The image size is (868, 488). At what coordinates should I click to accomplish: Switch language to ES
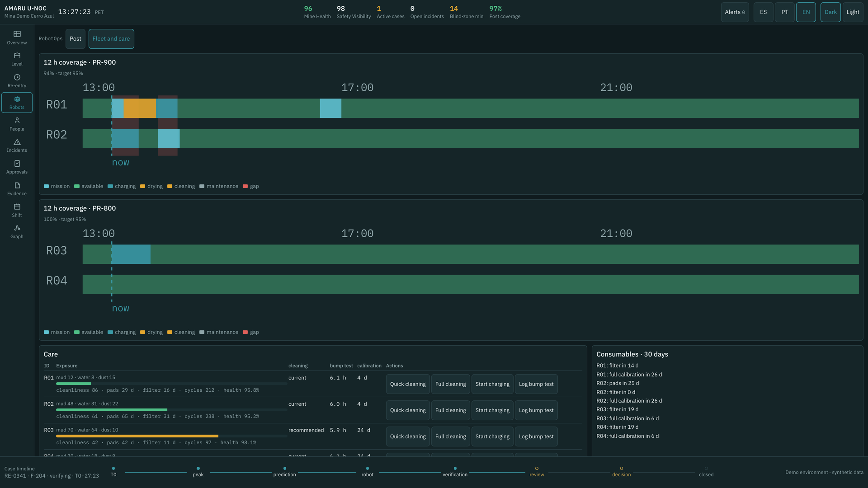[763, 12]
